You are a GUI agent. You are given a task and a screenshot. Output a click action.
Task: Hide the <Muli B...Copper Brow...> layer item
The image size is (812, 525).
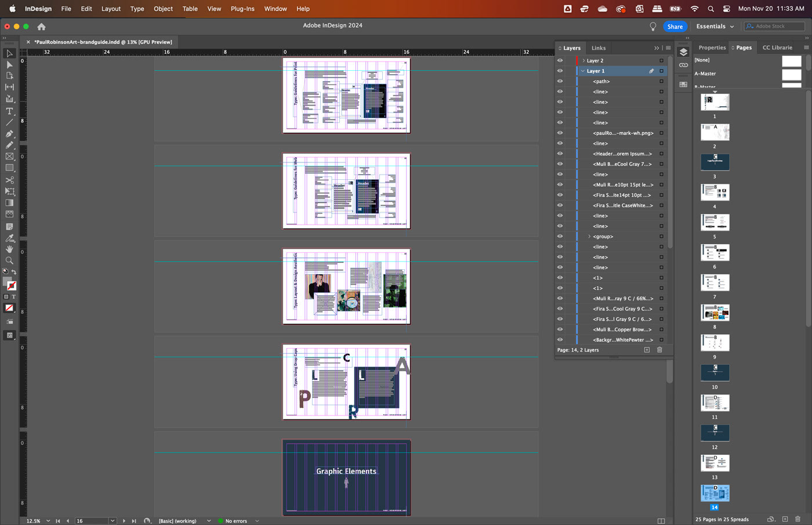click(560, 330)
